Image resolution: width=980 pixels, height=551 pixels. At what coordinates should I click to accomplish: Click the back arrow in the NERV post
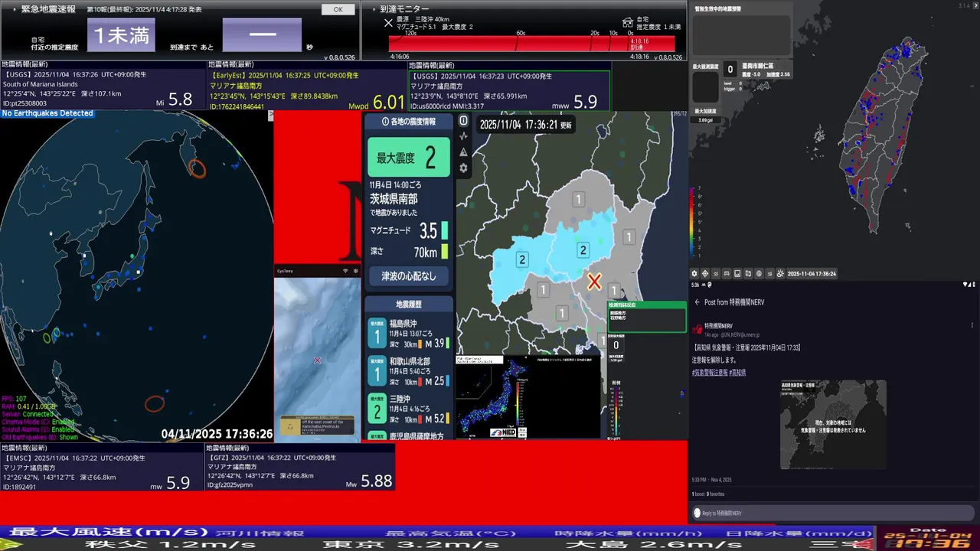pyautogui.click(x=697, y=302)
